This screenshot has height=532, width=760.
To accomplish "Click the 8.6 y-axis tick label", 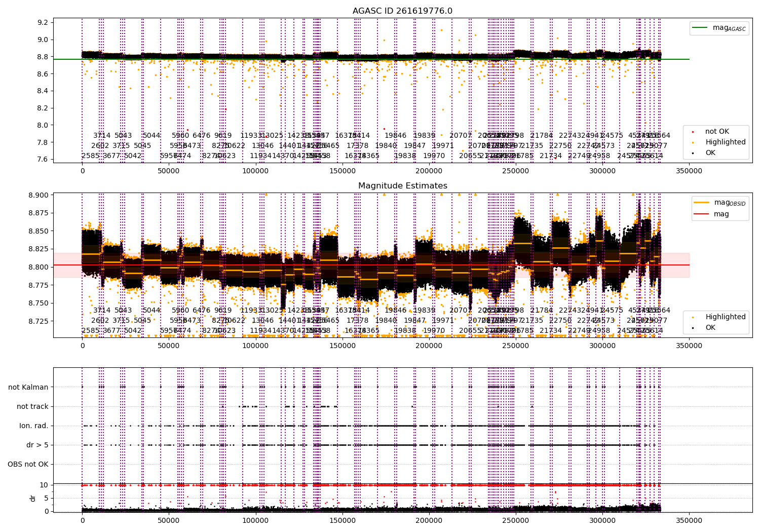I will [43, 74].
